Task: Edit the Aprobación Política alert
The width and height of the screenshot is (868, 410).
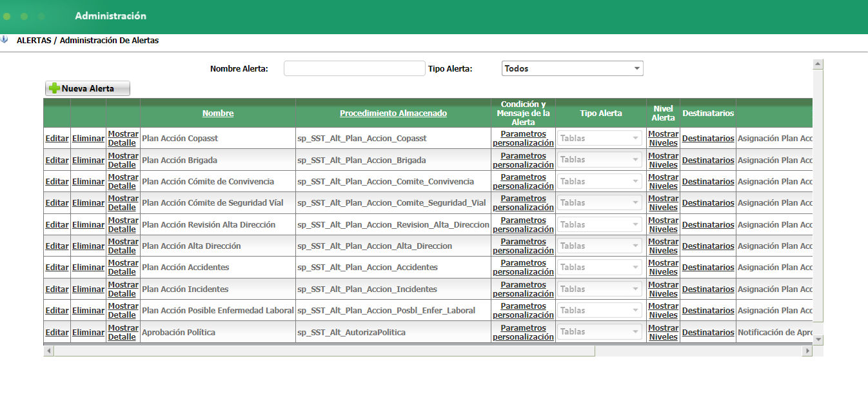Action: (57, 332)
